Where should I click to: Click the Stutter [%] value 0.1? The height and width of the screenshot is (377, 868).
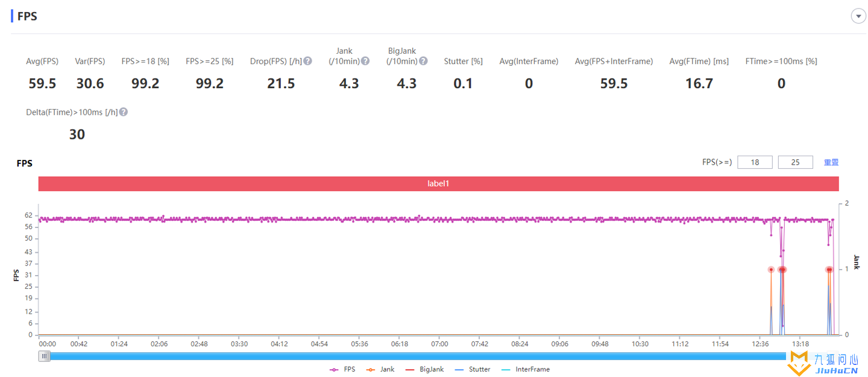463,83
